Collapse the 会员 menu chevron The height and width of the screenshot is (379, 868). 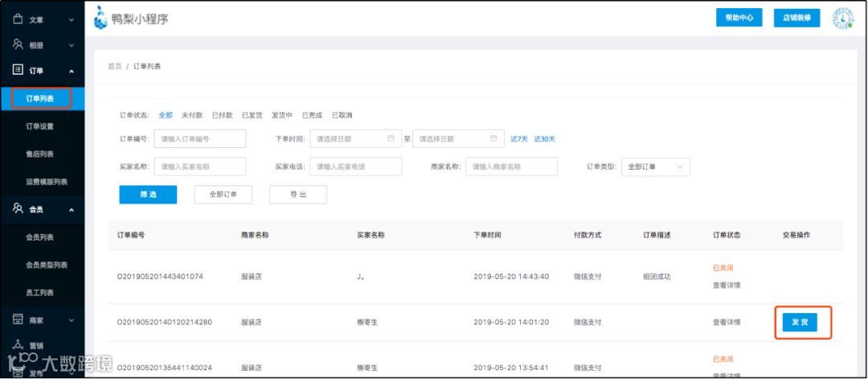click(x=72, y=210)
